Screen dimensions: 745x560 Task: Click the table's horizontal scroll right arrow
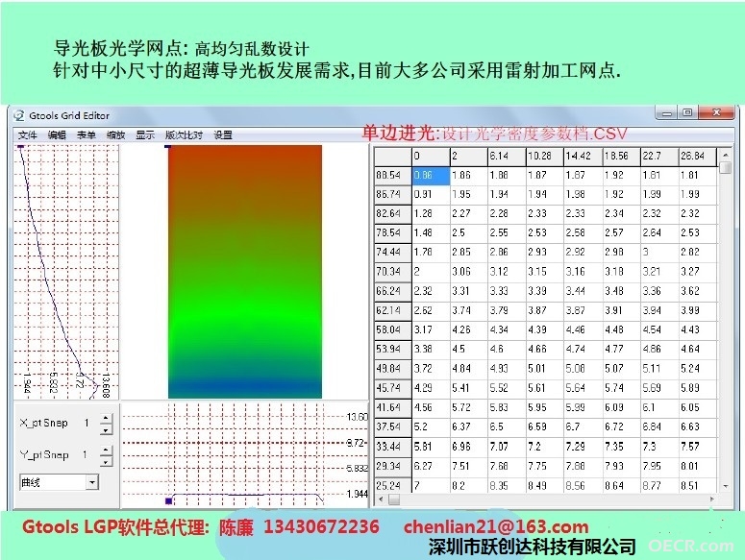711,499
